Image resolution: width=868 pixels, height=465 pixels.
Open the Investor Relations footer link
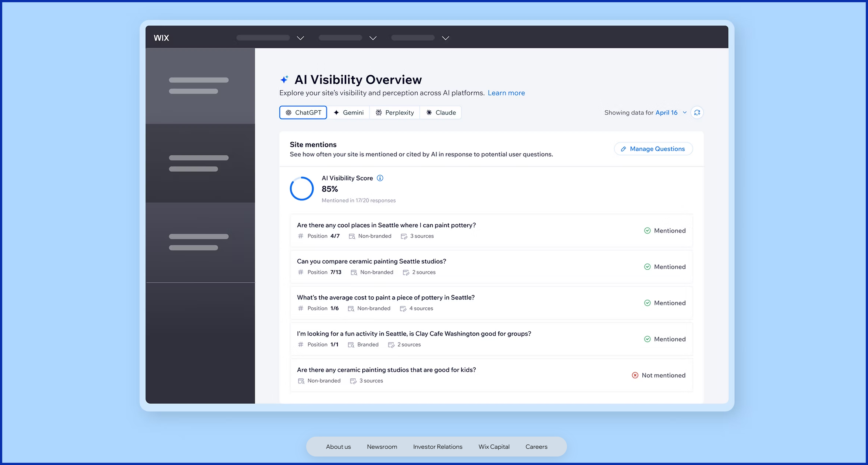[438, 447]
